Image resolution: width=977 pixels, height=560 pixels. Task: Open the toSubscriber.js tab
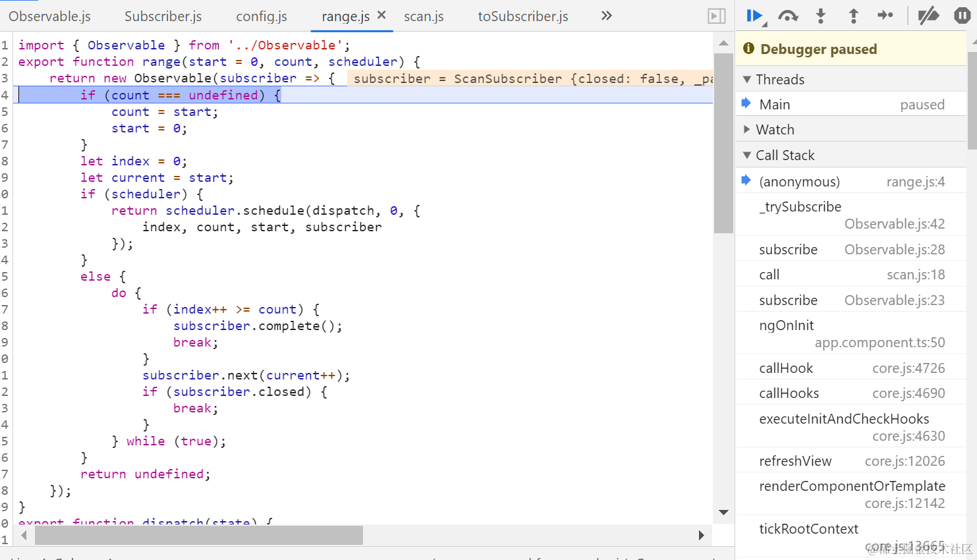point(523,16)
